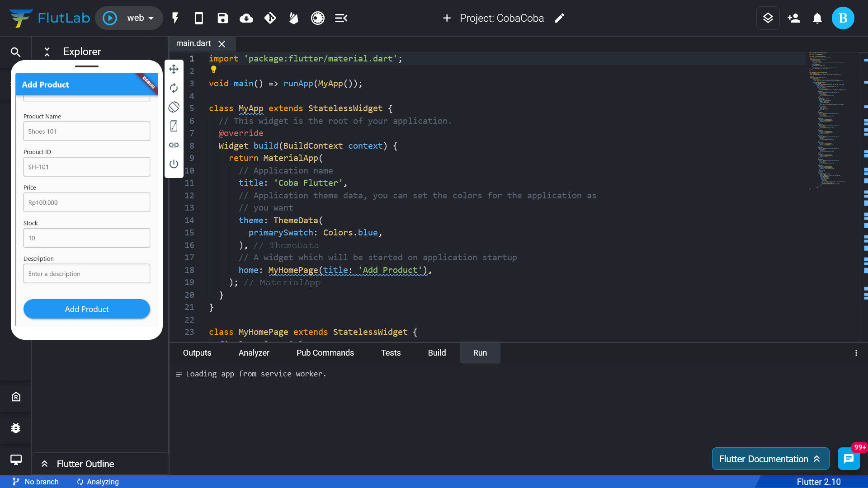Click the FlutLab logo

coord(49,18)
